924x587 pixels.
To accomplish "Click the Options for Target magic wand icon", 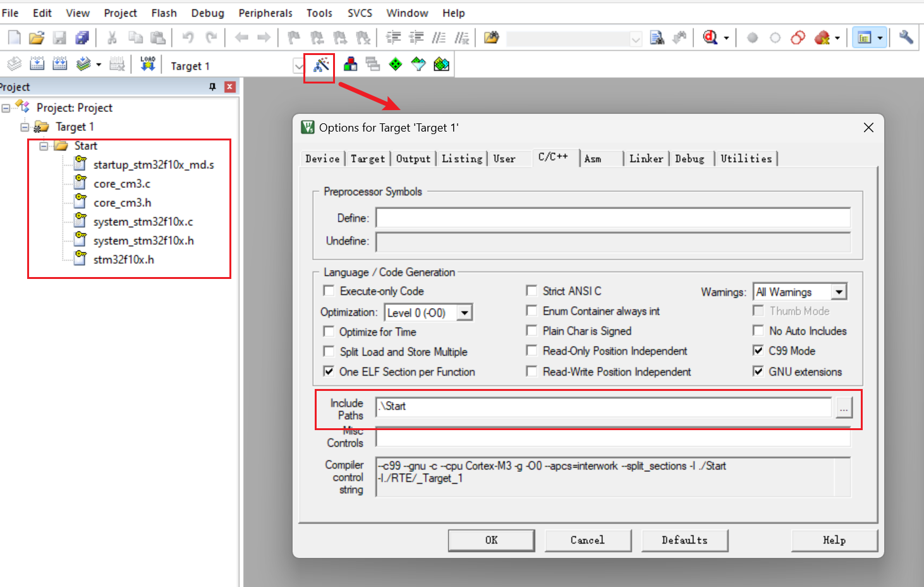I will point(321,65).
